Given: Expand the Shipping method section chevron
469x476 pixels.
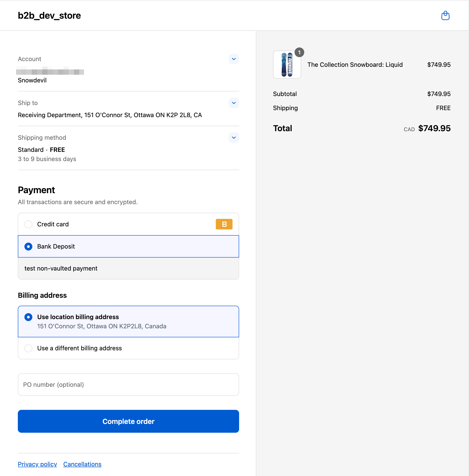Looking at the screenshot, I should (234, 138).
